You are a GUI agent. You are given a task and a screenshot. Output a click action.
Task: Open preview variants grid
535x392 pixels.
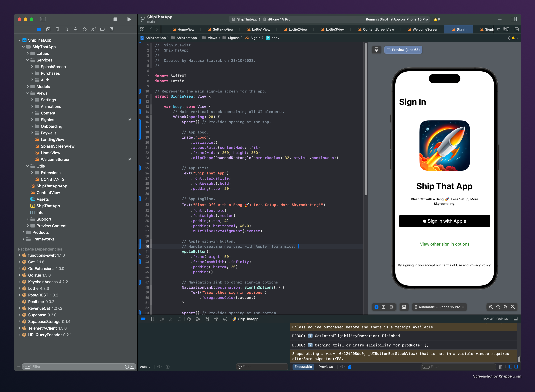pos(392,307)
